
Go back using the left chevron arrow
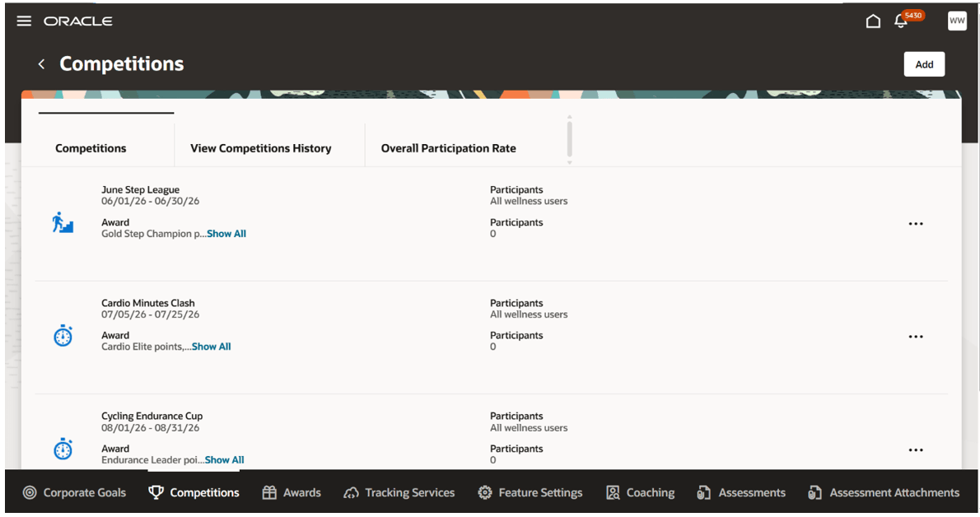click(x=41, y=63)
